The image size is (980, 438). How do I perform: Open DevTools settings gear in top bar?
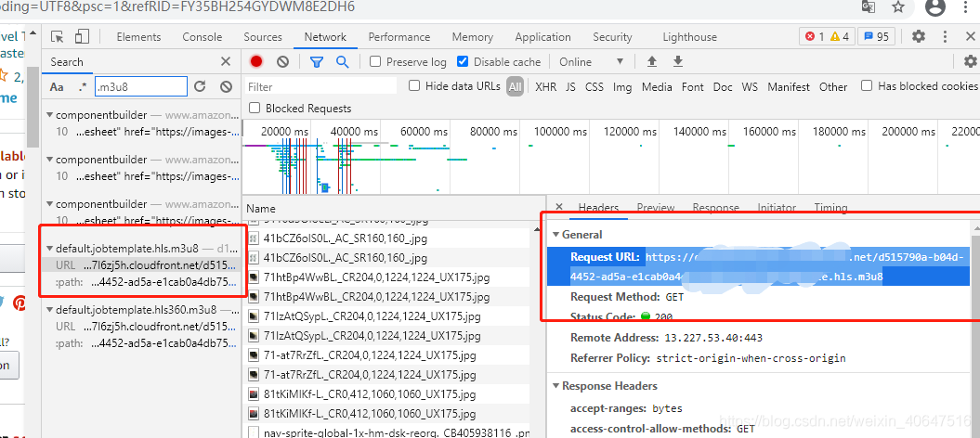pos(918,37)
